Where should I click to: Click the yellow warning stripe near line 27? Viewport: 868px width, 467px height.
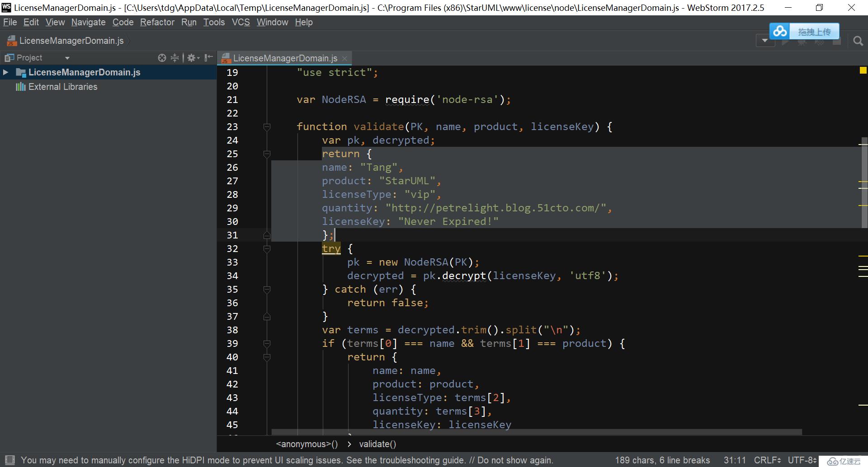tap(863, 182)
